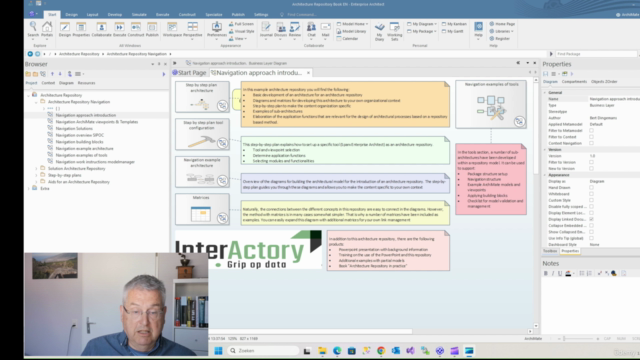Toggle the Filter to Metamodel checkbox
The image size is (640, 360).
pyautogui.click(x=591, y=131)
